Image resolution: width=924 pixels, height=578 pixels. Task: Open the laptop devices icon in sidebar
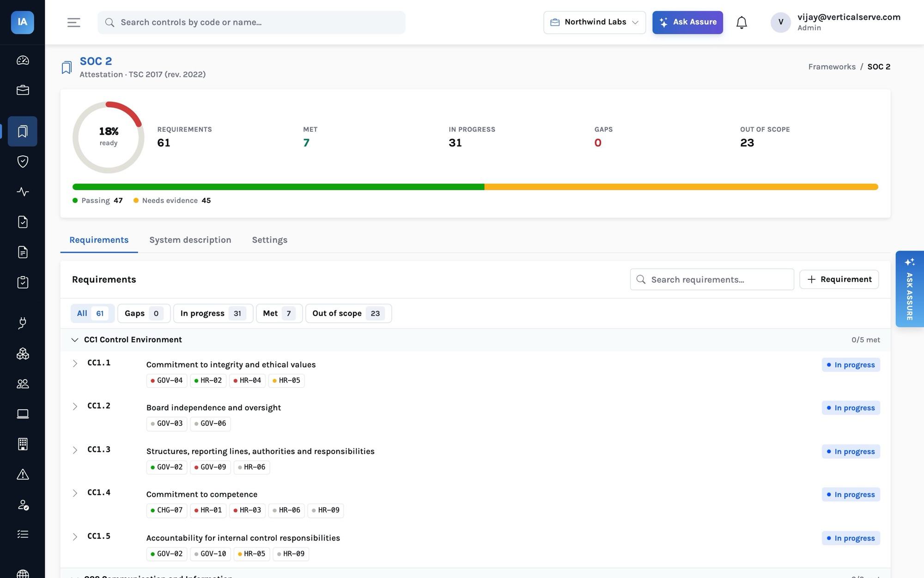tap(23, 414)
